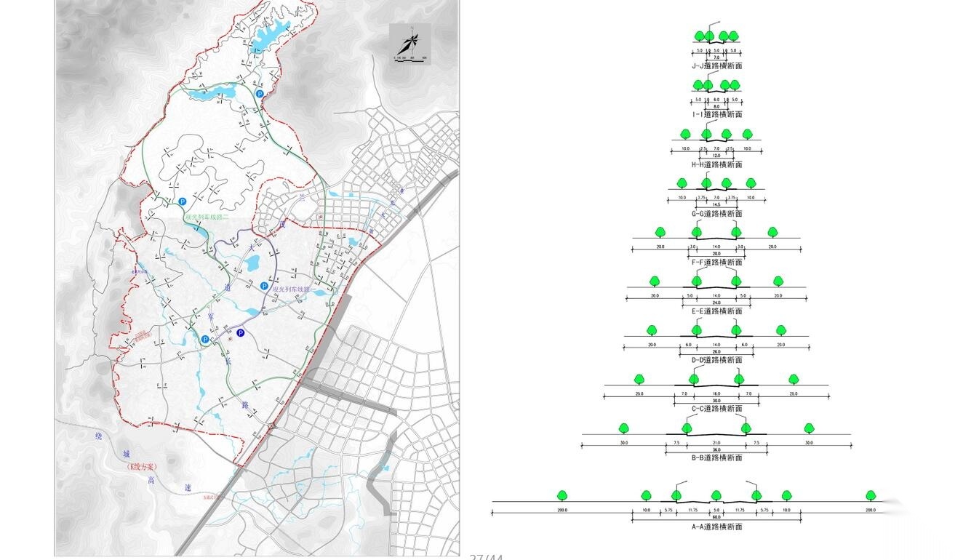
Task: Click the rightmost tree in C-C cross section
Action: pyautogui.click(x=794, y=379)
